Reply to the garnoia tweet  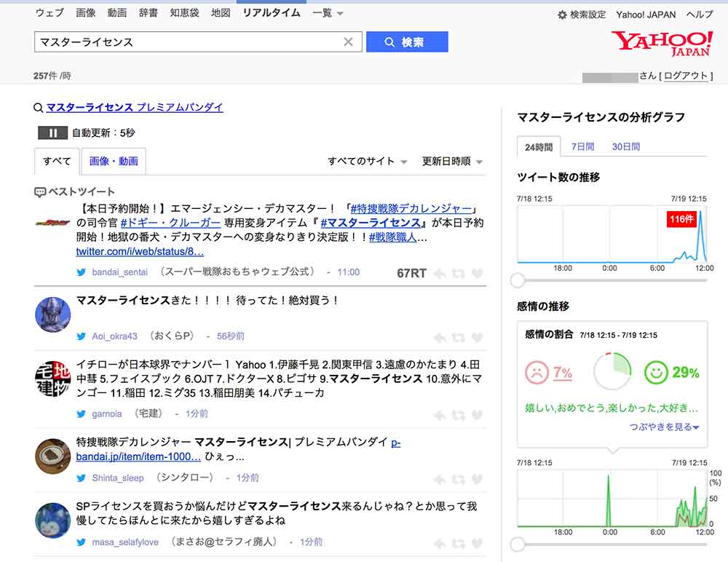click(x=440, y=415)
